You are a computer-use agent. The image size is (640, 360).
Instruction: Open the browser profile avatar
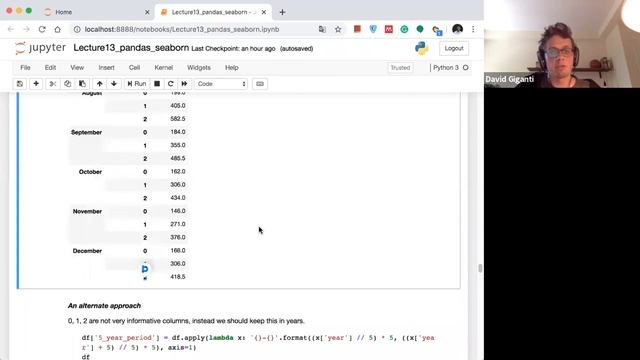(x=457, y=29)
